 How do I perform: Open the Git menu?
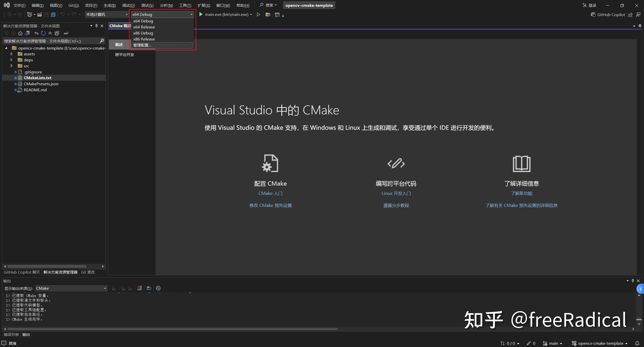point(73,5)
